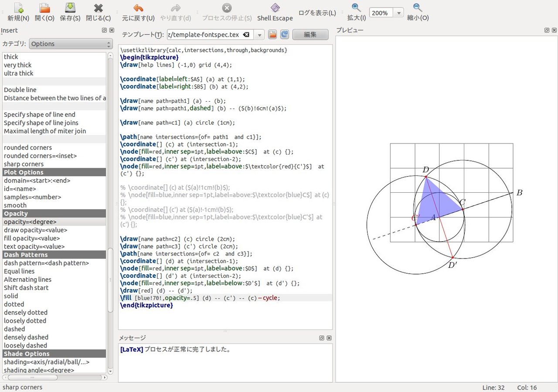558x392 pixels.
Task: Click the 編集 (edit template) button
Action: coord(310,34)
